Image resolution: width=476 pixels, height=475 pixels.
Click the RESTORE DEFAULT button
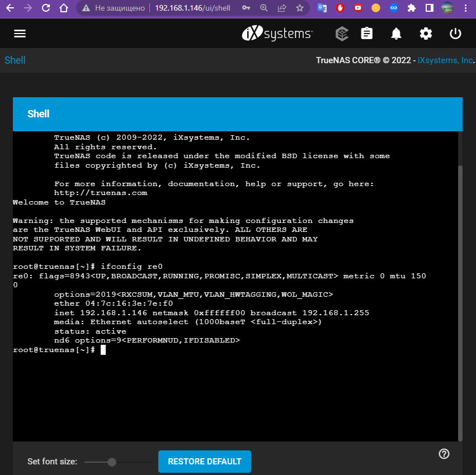(205, 462)
